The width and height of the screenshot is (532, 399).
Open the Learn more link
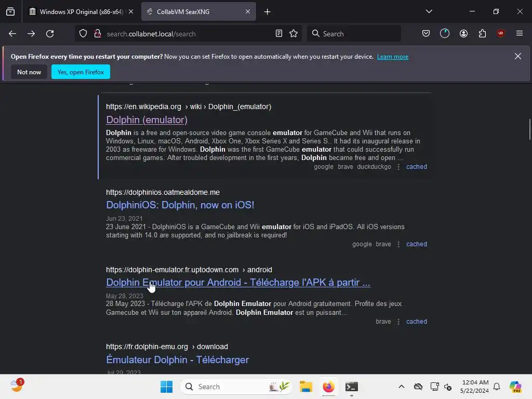(393, 57)
